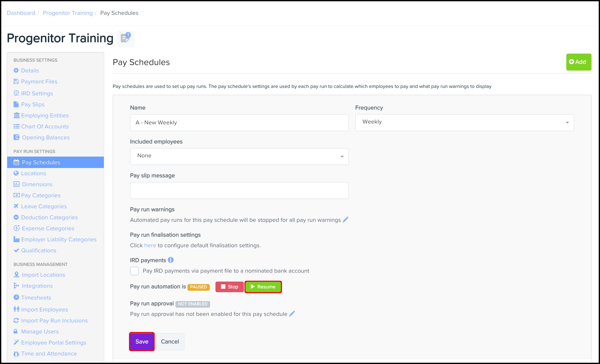Add a new pay schedule
Viewport: 600px width, 364px height.
pos(578,62)
